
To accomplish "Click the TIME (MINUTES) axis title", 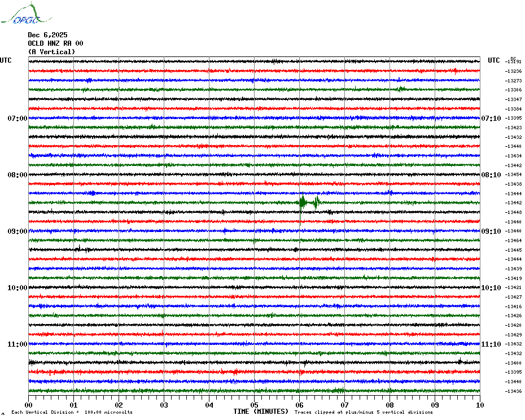I will (x=261, y=412).
